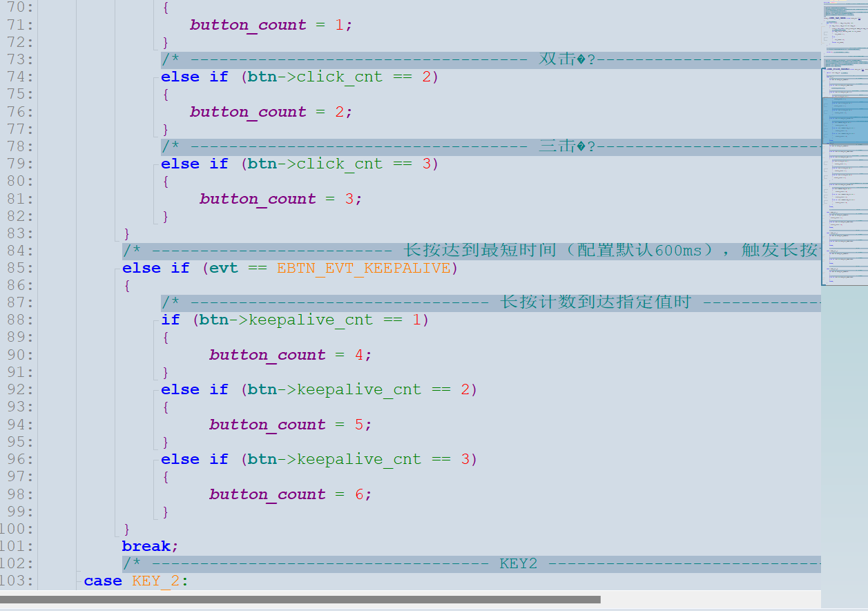Click the button_count = 6; statement

point(291,494)
